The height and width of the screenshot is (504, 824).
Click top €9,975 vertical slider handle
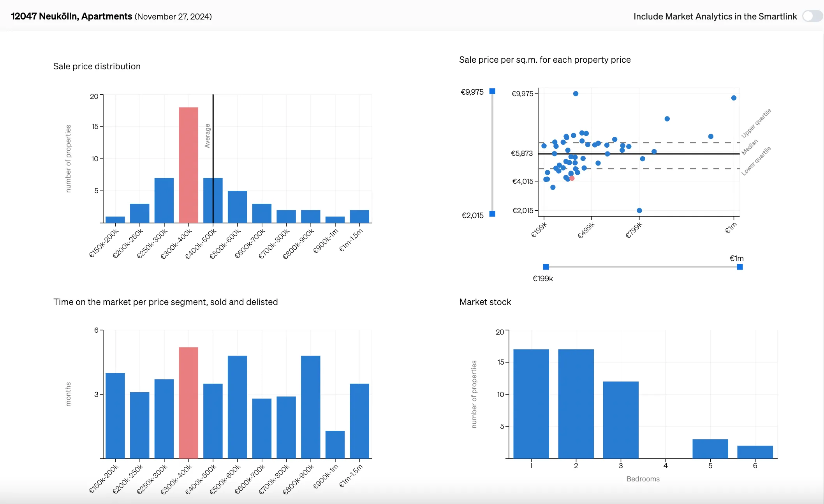pyautogui.click(x=492, y=91)
